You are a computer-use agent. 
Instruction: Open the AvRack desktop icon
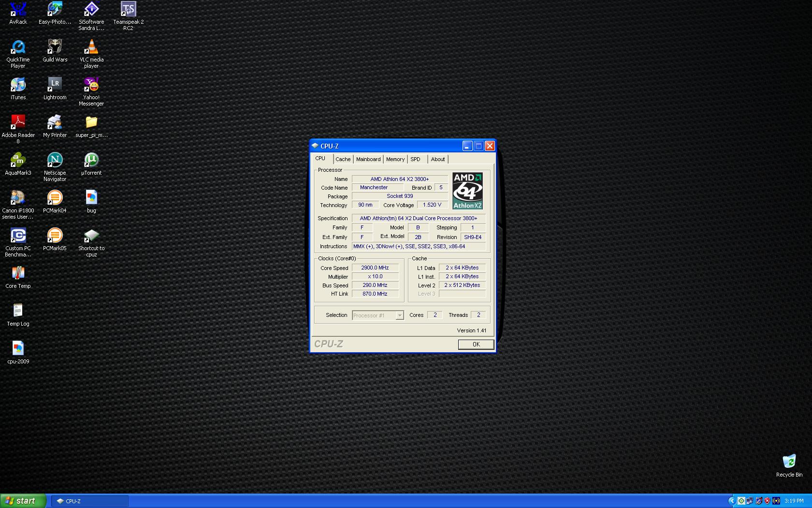18,13
